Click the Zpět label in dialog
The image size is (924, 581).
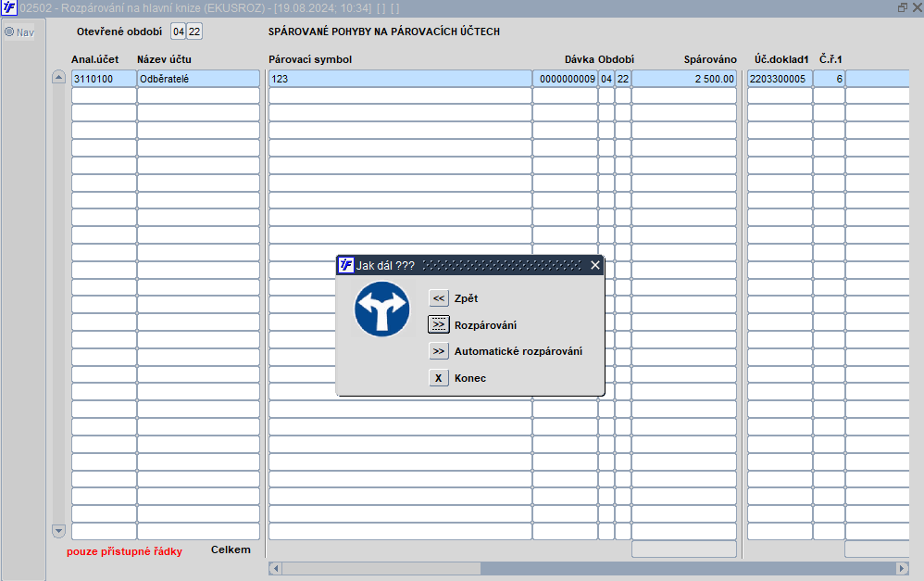[466, 298]
